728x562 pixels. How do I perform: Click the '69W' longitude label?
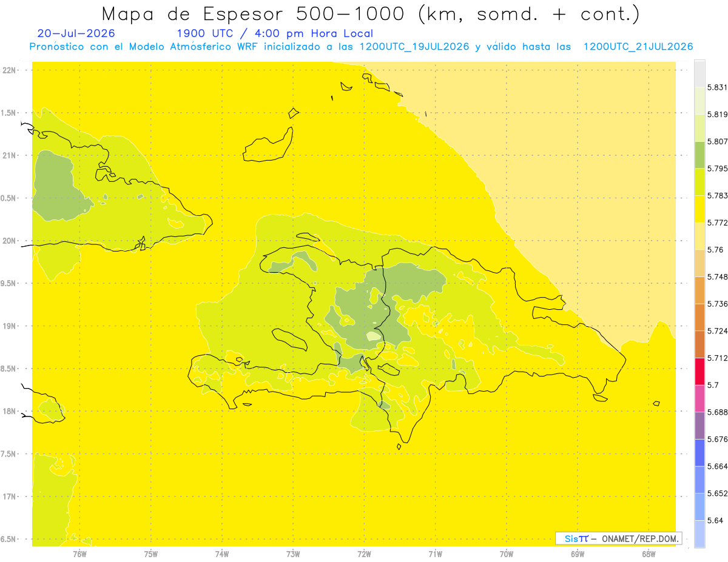pos(578,554)
